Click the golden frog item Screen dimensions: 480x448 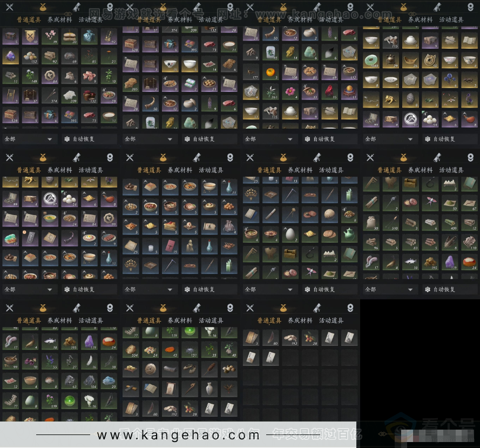(x=391, y=99)
